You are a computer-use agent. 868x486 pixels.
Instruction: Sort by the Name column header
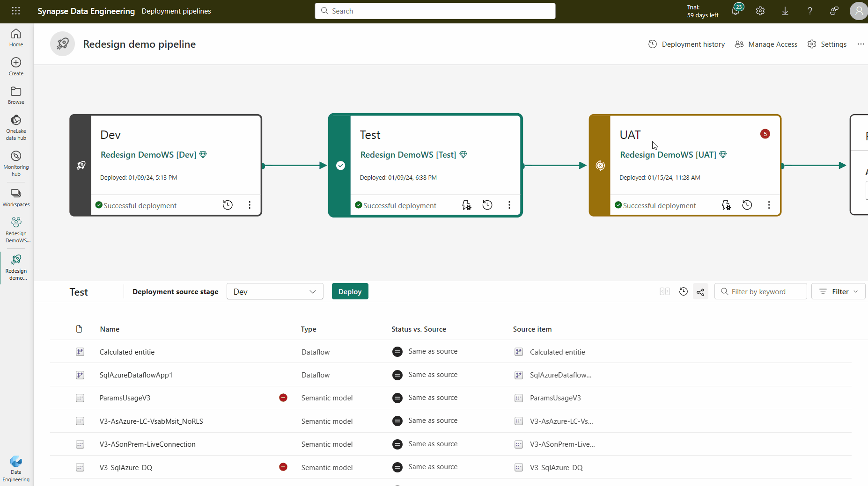(110, 329)
